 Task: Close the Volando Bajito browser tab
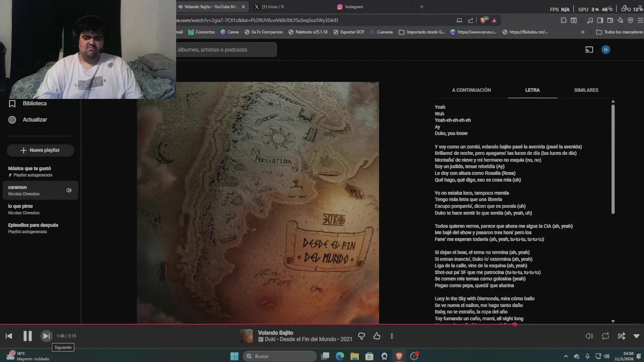point(243,7)
